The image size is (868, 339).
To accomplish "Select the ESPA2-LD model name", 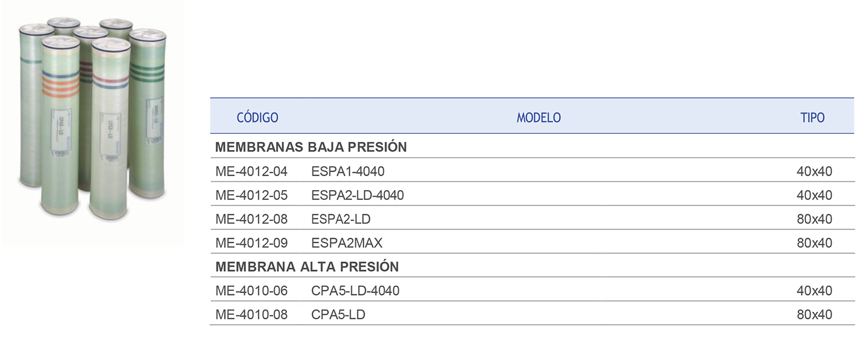I will (x=341, y=219).
